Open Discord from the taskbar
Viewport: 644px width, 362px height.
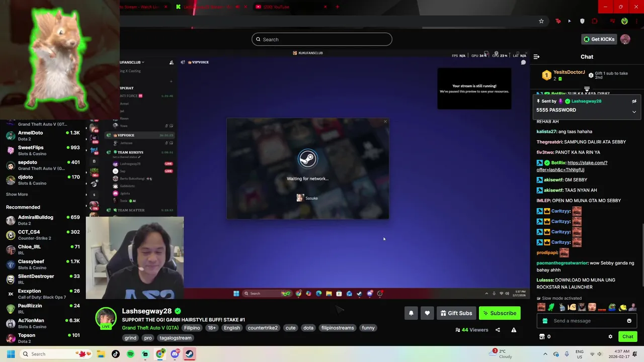pyautogui.click(x=175, y=354)
